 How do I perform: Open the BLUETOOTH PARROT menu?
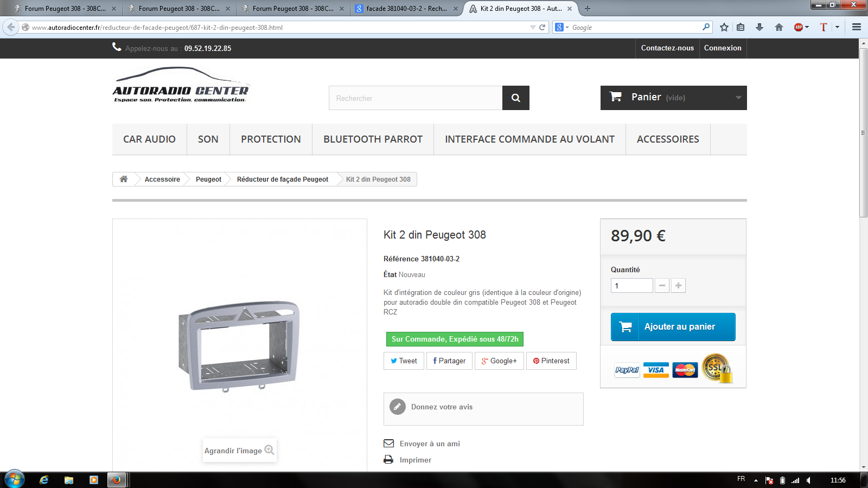click(x=373, y=139)
